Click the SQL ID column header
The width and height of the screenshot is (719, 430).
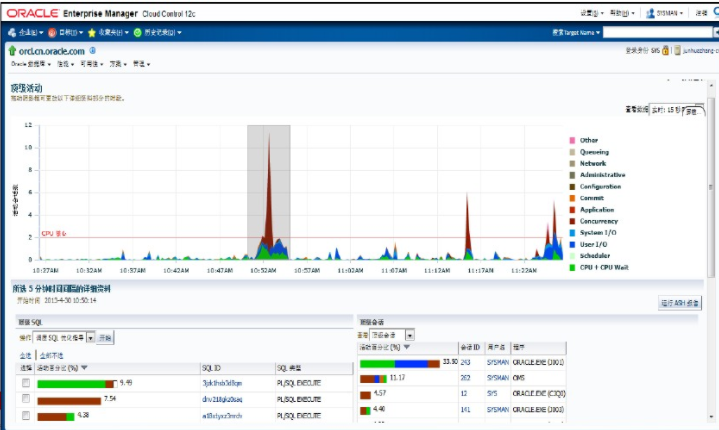238,368
